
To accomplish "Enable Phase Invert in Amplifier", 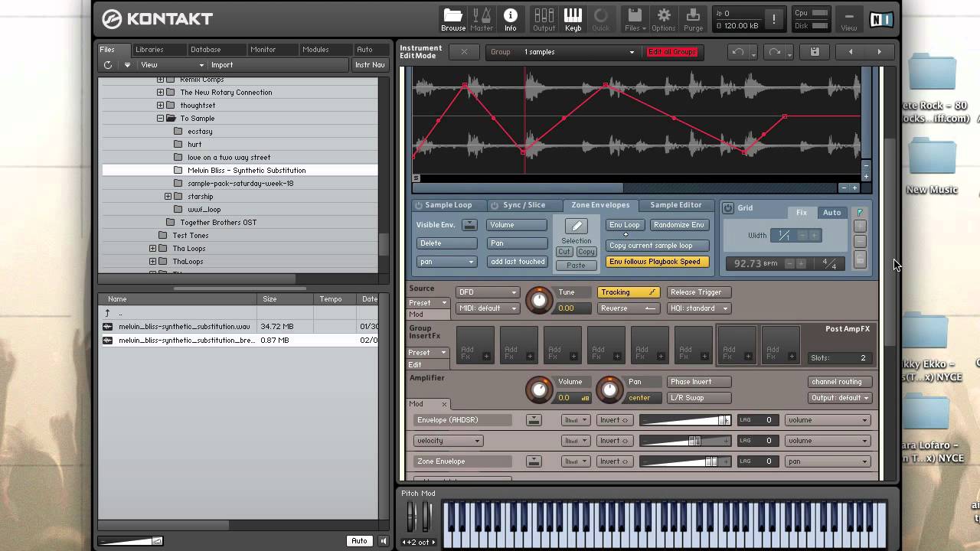I will (698, 382).
